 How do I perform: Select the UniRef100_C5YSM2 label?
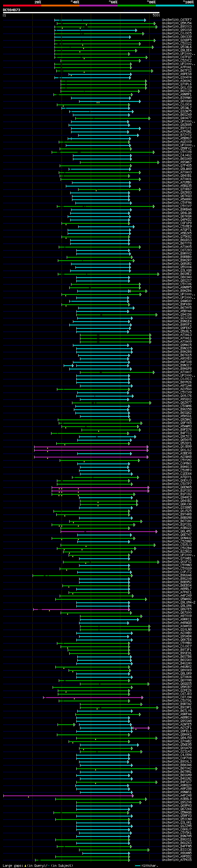coord(177,460)
